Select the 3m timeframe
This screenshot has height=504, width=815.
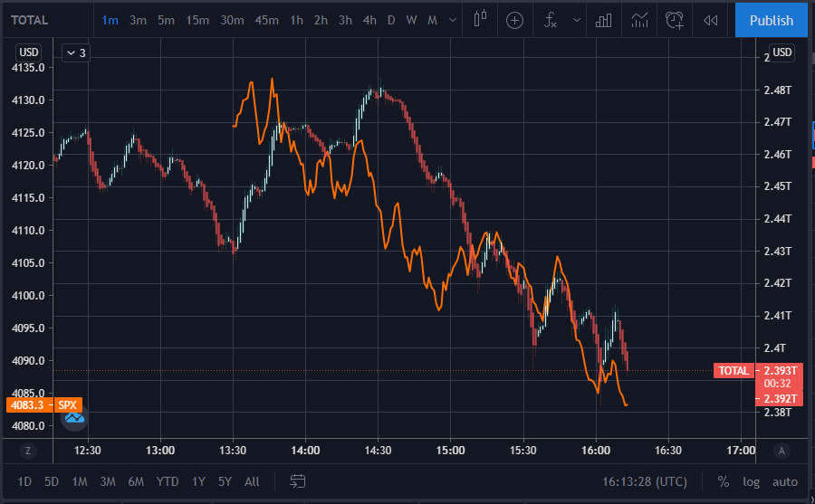[138, 20]
